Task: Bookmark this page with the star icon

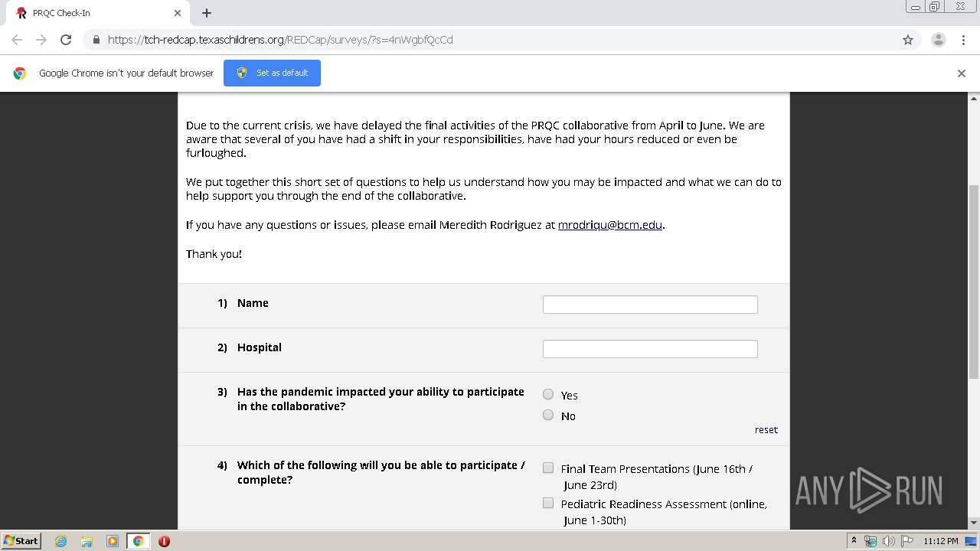Action: [x=908, y=40]
